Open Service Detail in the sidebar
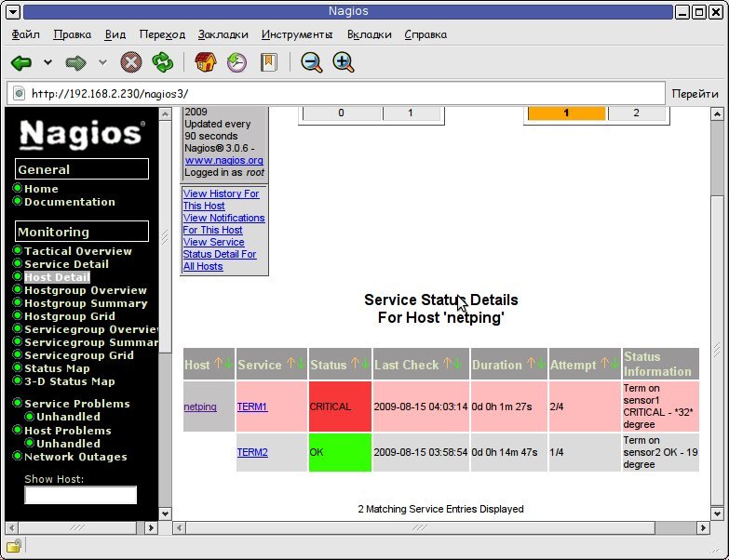This screenshot has width=729, height=560. click(66, 264)
